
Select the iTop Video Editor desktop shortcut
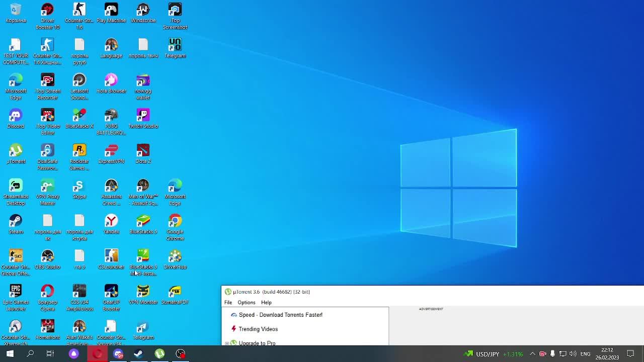pos(47,122)
